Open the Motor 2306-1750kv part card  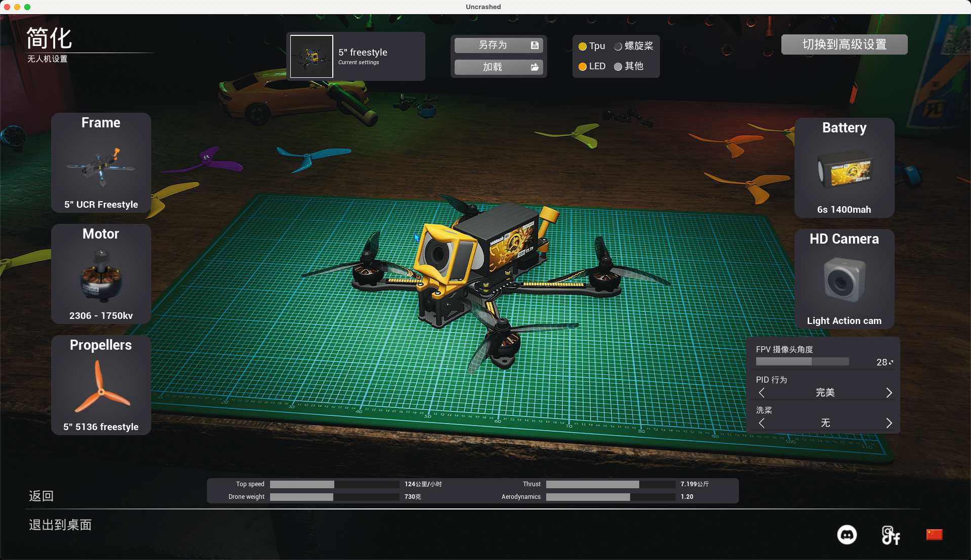[x=101, y=274]
